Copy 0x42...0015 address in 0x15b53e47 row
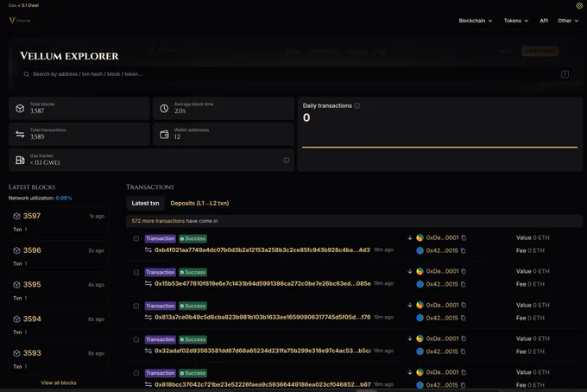The width and height of the screenshot is (587, 392). pos(463,284)
